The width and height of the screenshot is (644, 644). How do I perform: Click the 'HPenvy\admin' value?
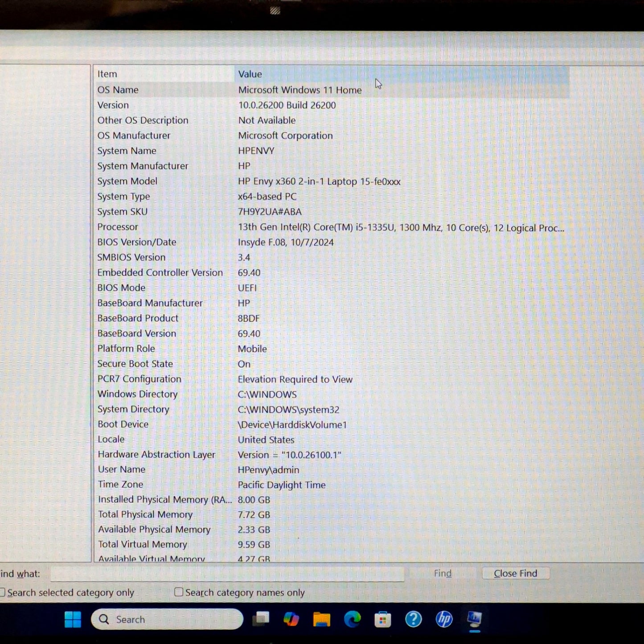[268, 470]
